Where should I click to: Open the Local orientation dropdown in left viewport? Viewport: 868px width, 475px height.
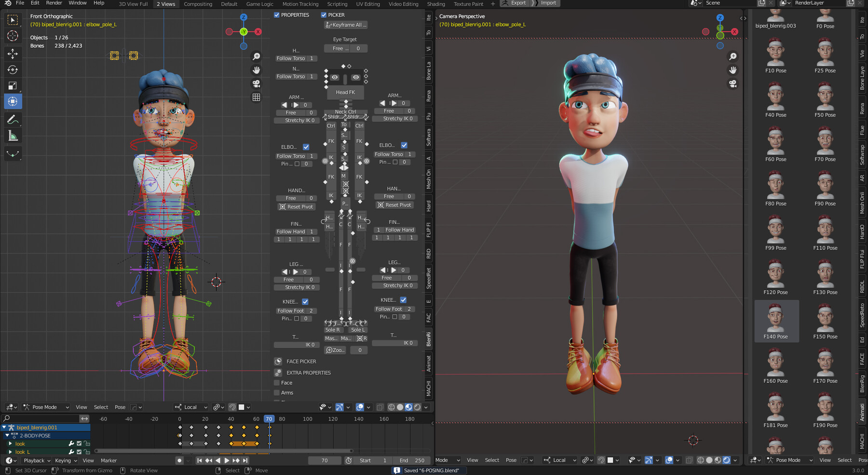(x=191, y=407)
